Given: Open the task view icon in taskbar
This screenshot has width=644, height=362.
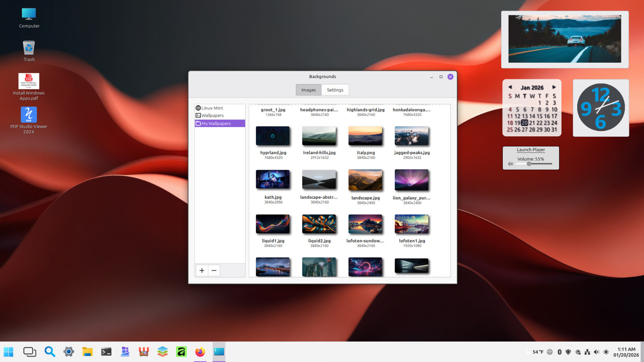Looking at the screenshot, I should [29, 352].
